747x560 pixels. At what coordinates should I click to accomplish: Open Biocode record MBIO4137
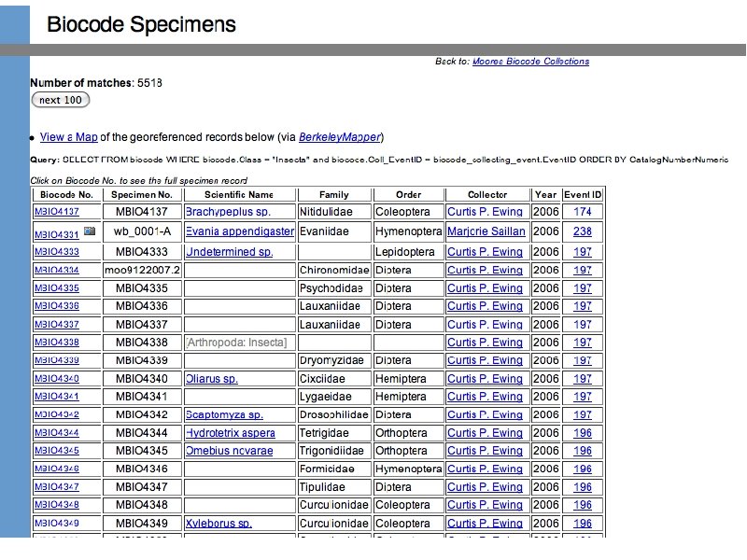pos(56,212)
